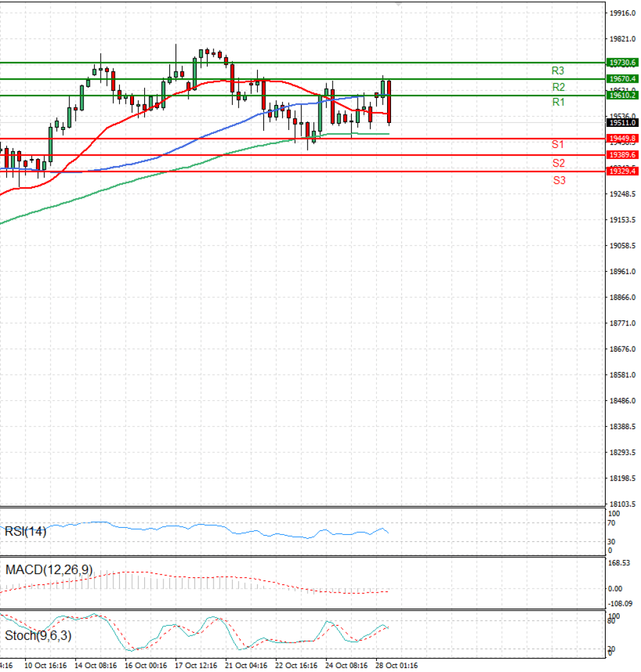641x672 pixels.
Task: Click the S1 support level label
Action: [558, 144]
